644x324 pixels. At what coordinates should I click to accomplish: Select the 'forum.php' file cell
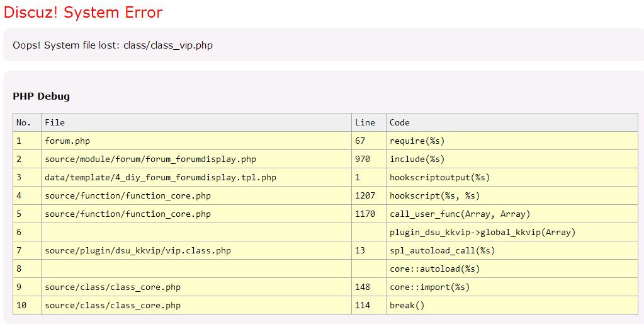pyautogui.click(x=196, y=141)
